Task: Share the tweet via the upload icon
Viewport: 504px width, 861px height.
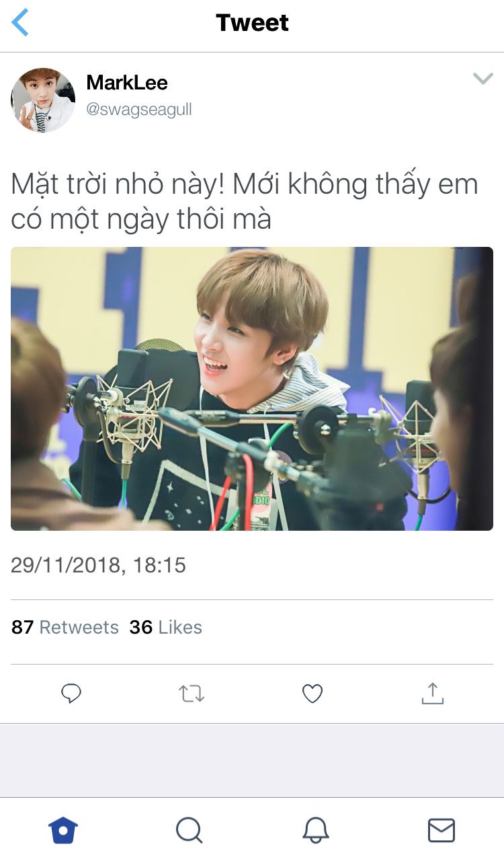Action: (433, 694)
